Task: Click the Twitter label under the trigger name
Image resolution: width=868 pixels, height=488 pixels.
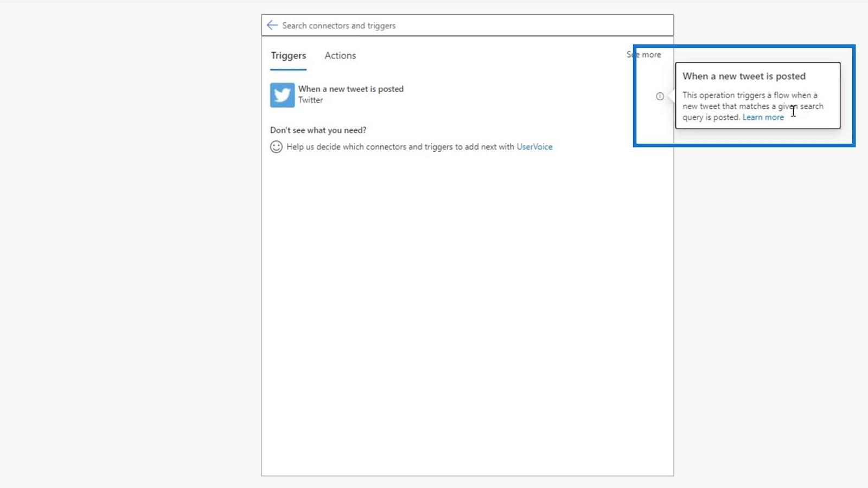Action: (x=310, y=100)
